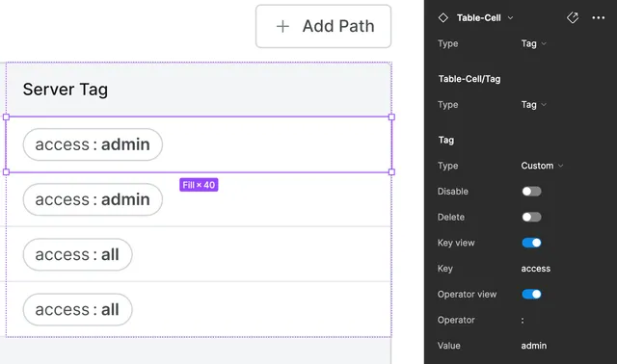
Task: Open the Table-Cell/Tag Type dropdown
Action: 533,105
